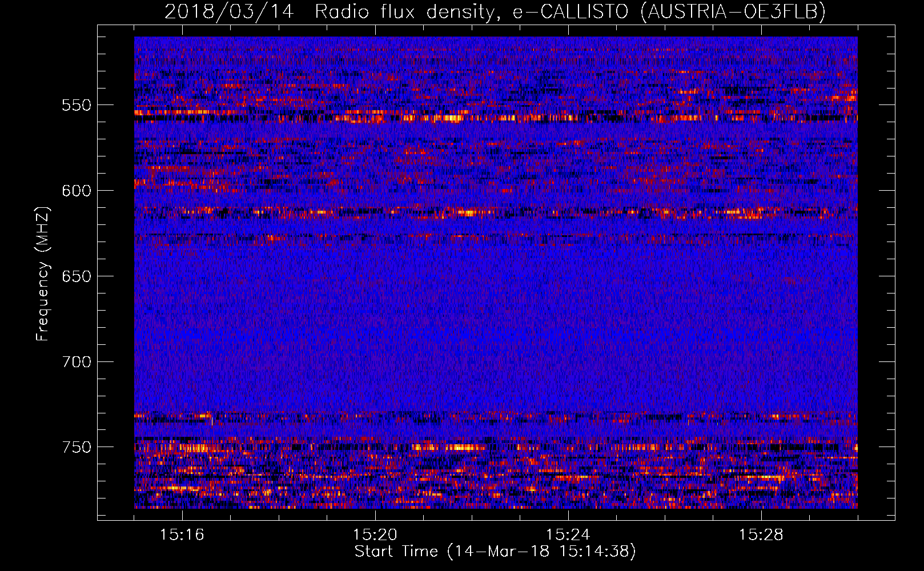Click the plot title "2018/03/14 Radio flux density, e-CALLISTO (AUSTRIA-OE3FLB)"
Image resolution: width=924 pixels, height=571 pixels.
(x=495, y=11)
